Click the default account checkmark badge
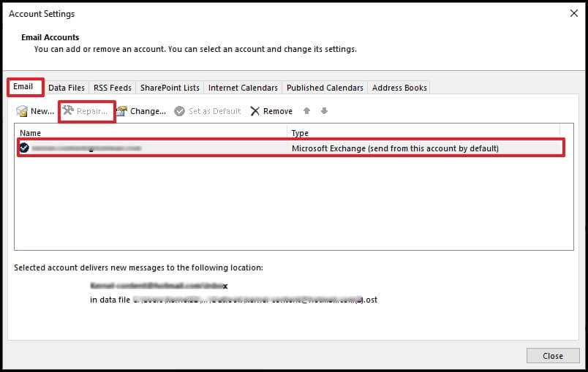The height and width of the screenshot is (372, 588). point(24,148)
